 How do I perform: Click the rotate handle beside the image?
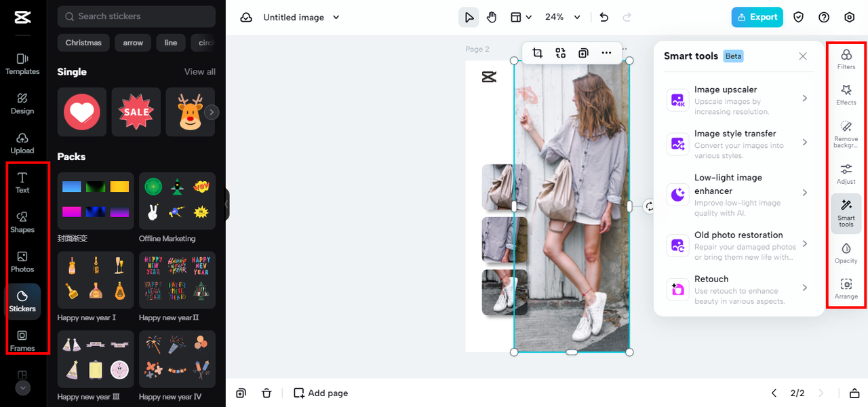tap(650, 206)
